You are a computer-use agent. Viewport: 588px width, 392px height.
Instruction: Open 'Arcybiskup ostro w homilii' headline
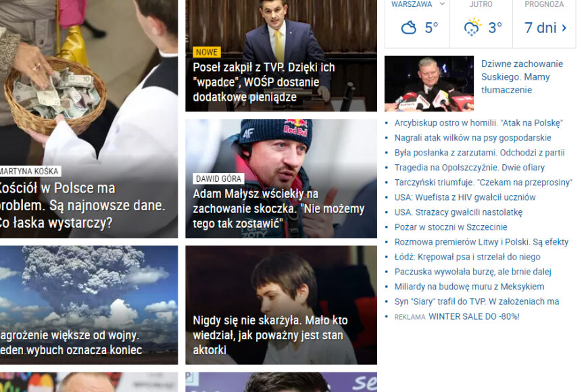(x=476, y=122)
